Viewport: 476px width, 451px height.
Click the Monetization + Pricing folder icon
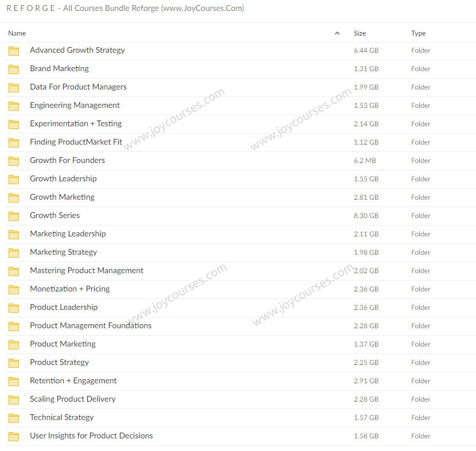14,289
